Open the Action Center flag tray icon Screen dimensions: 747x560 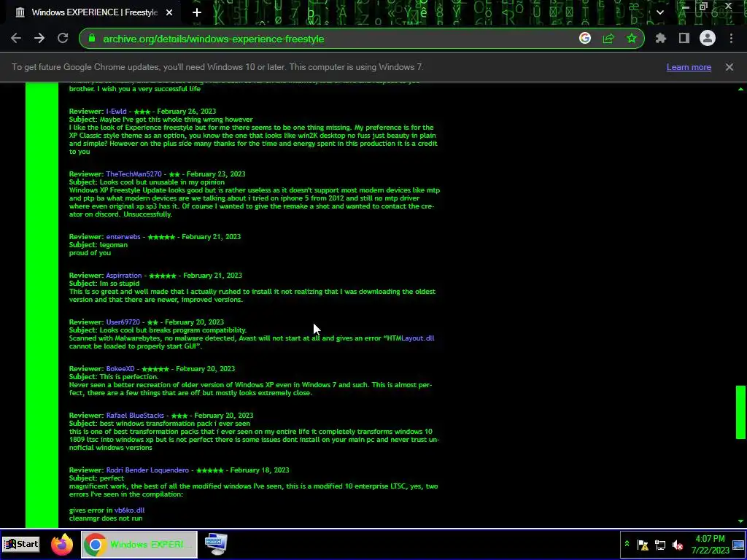643,545
